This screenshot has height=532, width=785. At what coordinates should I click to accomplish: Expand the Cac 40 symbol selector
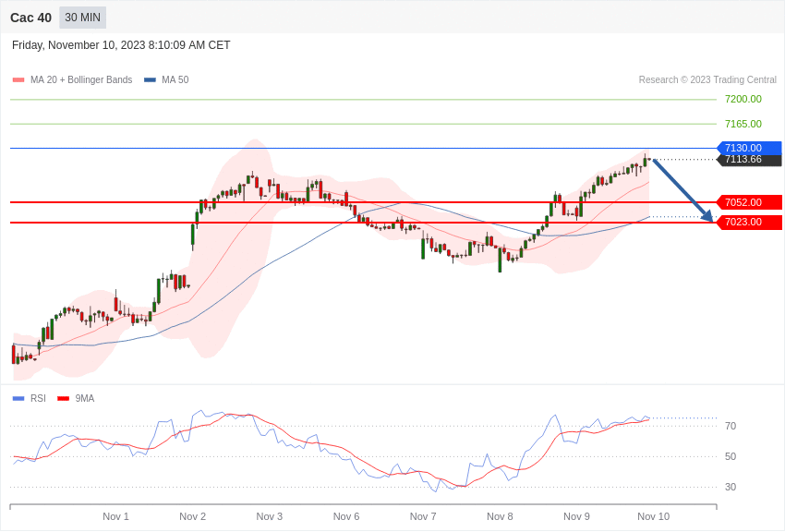[30, 18]
